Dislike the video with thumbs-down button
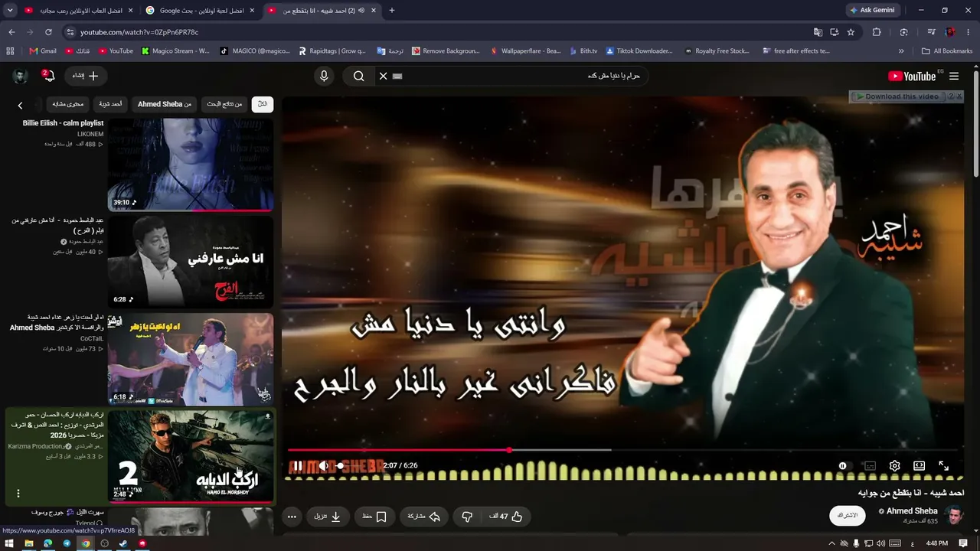The width and height of the screenshot is (980, 551). (x=467, y=517)
